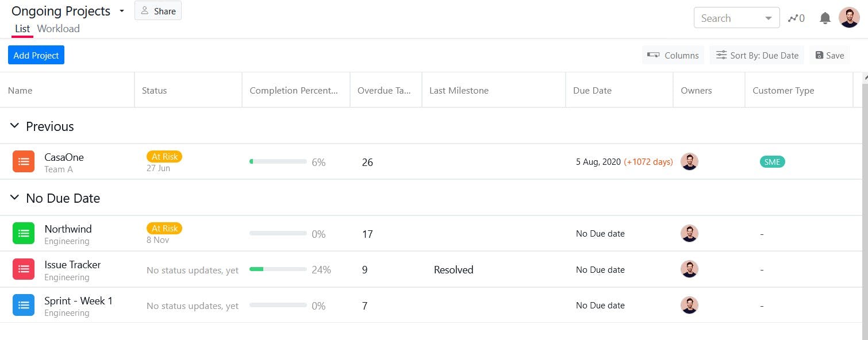
Task: Open the Search dropdown arrow
Action: [769, 18]
